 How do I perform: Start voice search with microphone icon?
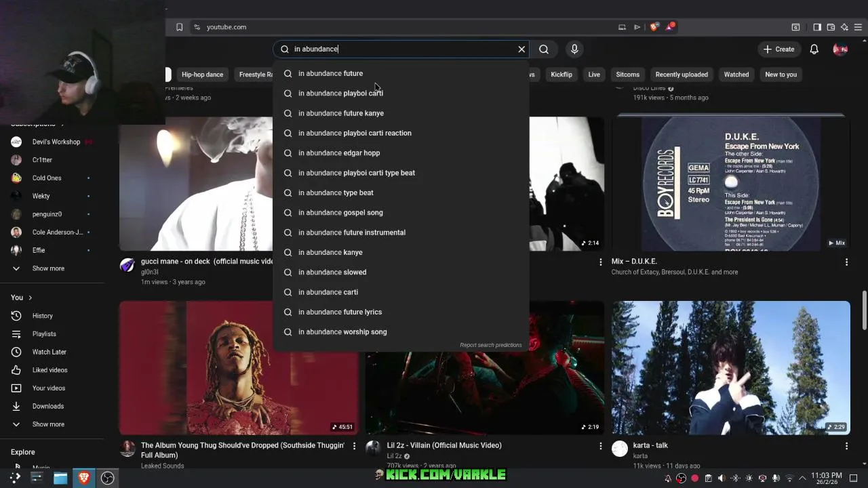[x=574, y=49]
